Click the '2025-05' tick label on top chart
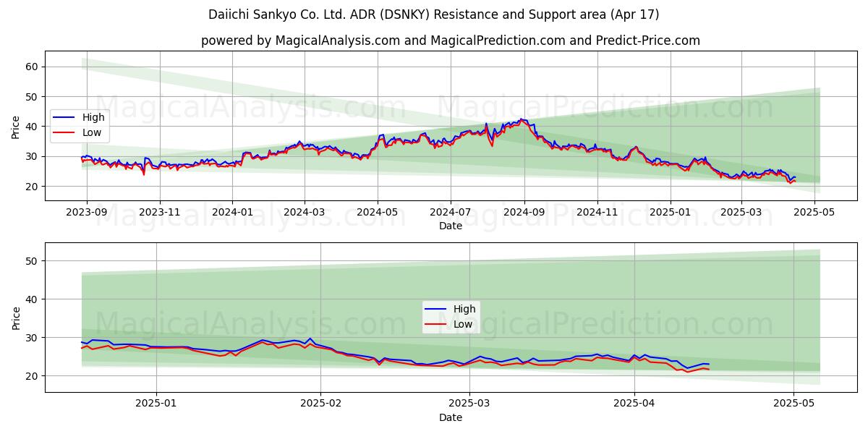 coord(814,214)
